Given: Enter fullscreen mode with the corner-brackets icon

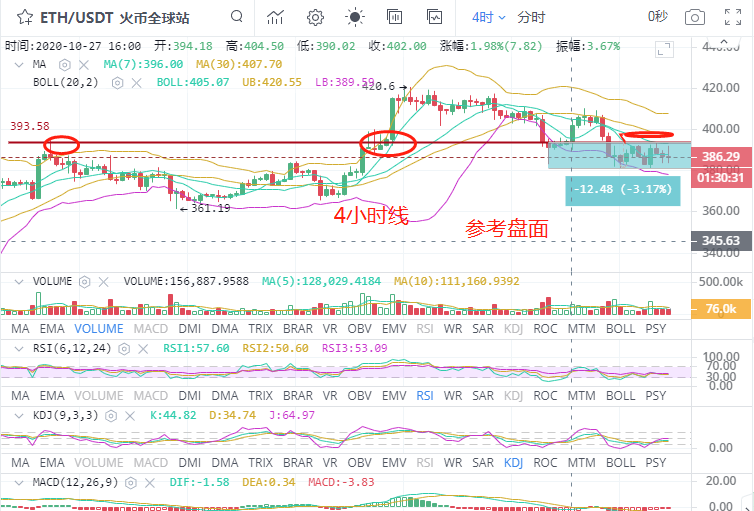Looking at the screenshot, I should click(733, 17).
